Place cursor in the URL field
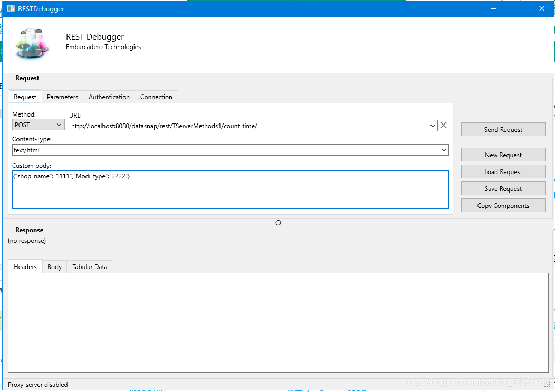 point(248,126)
